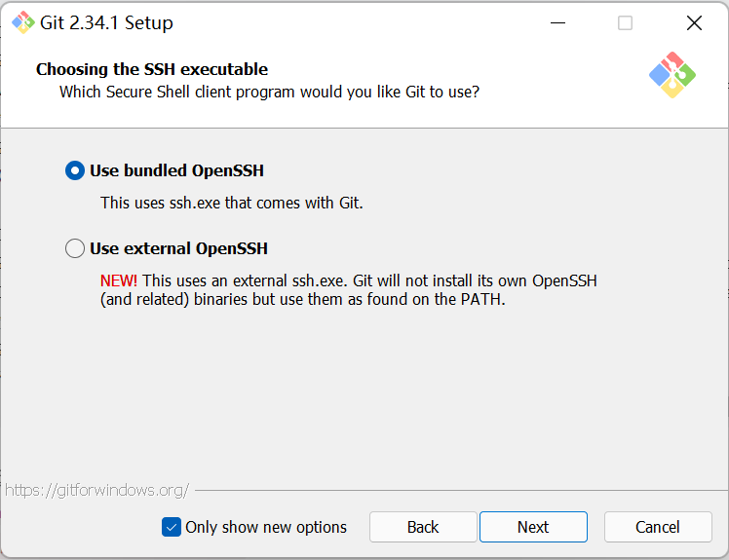Click the greyed-out maximize window button
This screenshot has height=560, width=729.
(625, 22)
